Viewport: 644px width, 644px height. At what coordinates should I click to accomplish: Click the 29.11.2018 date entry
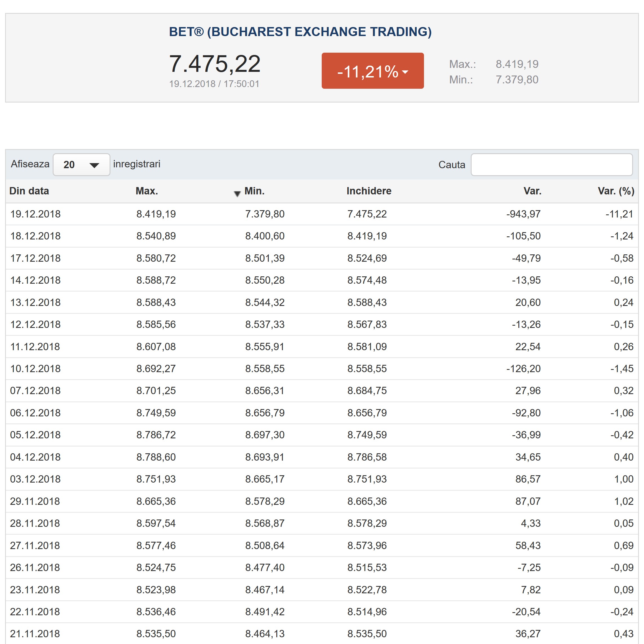[x=35, y=501]
